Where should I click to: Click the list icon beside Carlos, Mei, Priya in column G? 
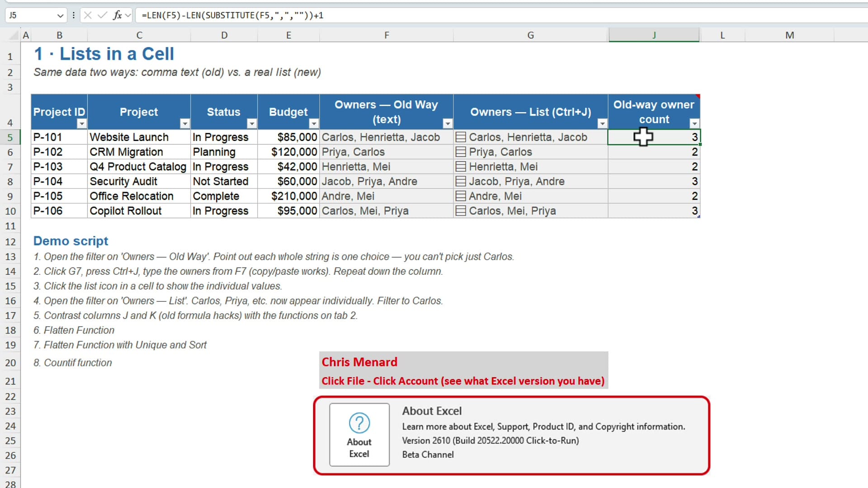coord(461,211)
